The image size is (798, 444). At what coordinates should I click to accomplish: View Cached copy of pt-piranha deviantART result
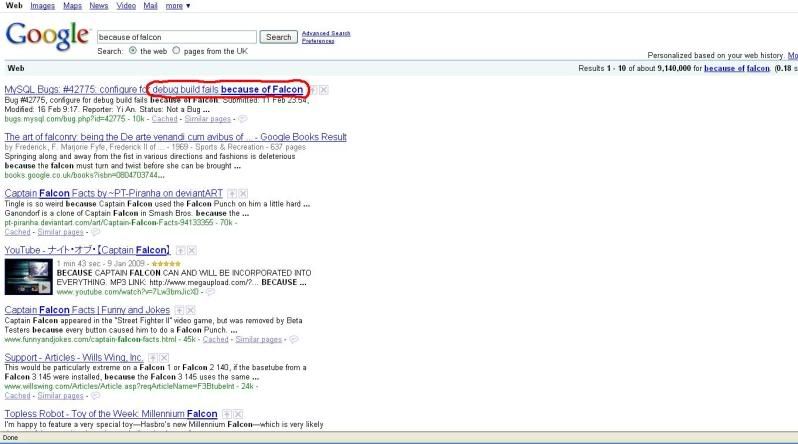click(17, 232)
